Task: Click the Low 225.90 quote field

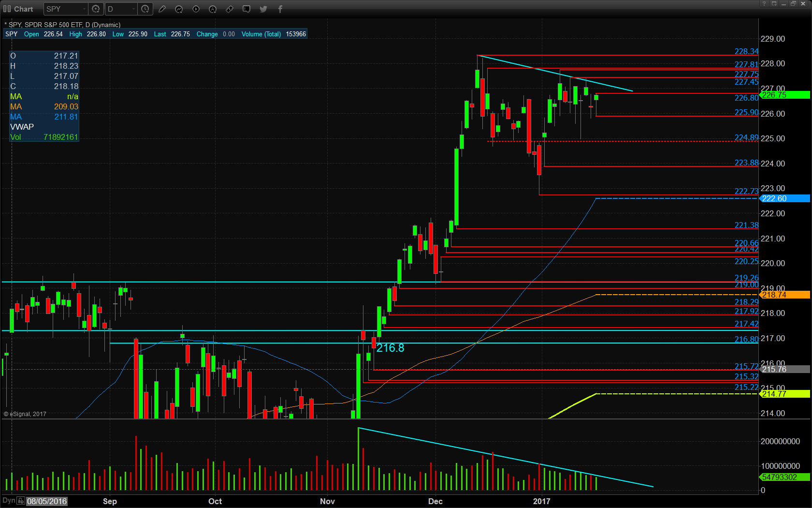Action: [130, 34]
